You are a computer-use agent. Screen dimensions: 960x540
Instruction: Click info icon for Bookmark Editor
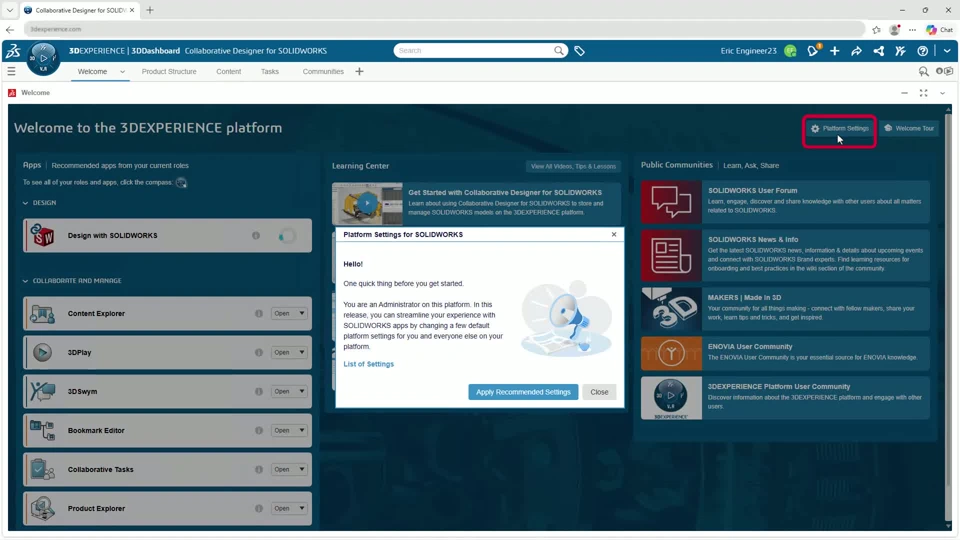point(259,430)
